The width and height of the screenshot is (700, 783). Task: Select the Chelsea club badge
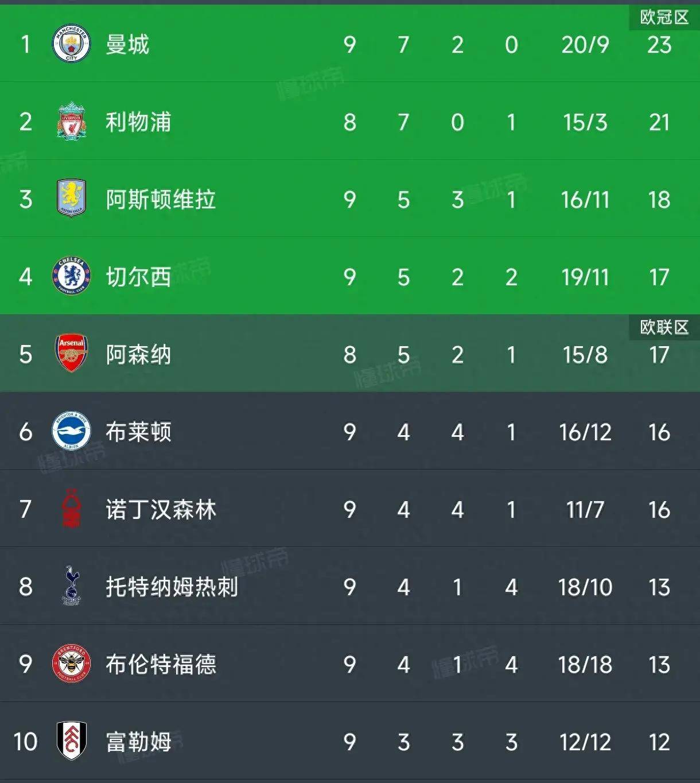click(x=71, y=276)
